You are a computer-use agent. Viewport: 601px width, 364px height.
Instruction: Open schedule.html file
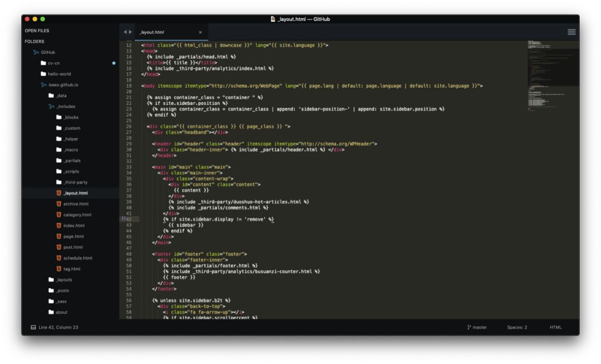tap(77, 258)
